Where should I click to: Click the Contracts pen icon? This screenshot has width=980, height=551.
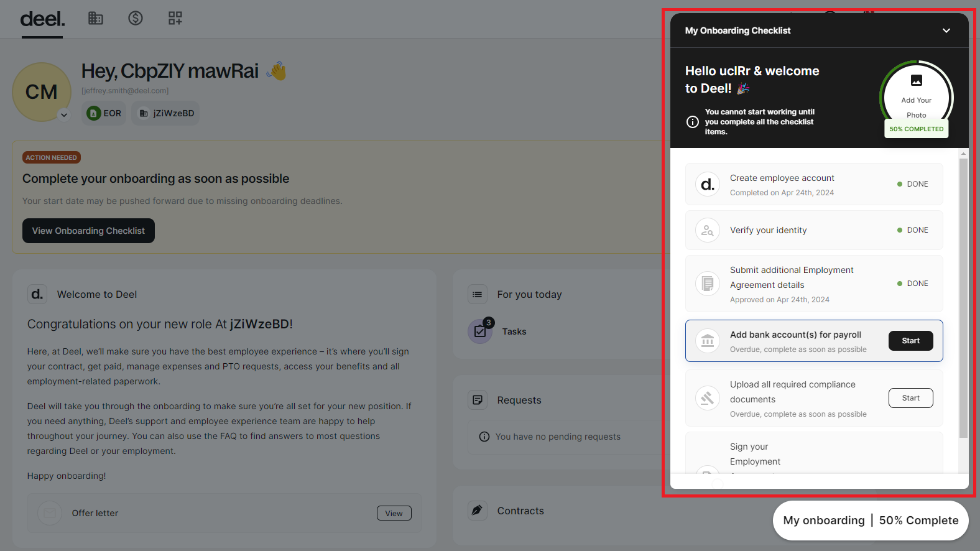point(478,511)
